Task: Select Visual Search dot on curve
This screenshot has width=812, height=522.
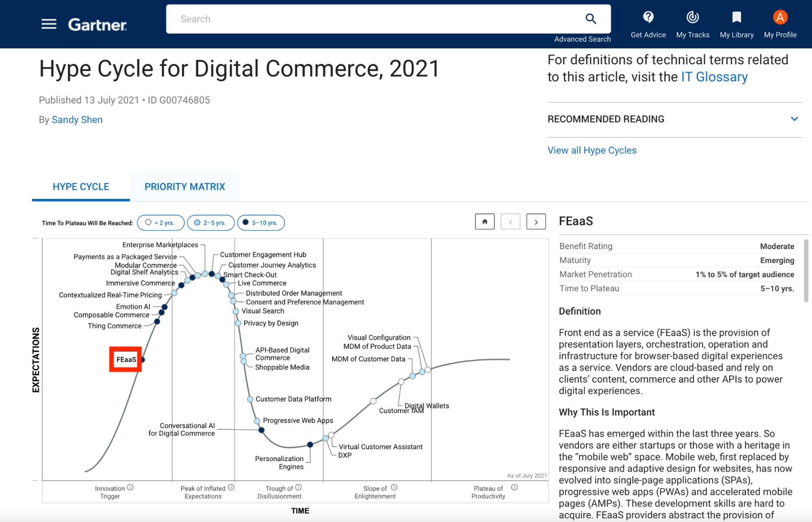Action: coord(236,311)
